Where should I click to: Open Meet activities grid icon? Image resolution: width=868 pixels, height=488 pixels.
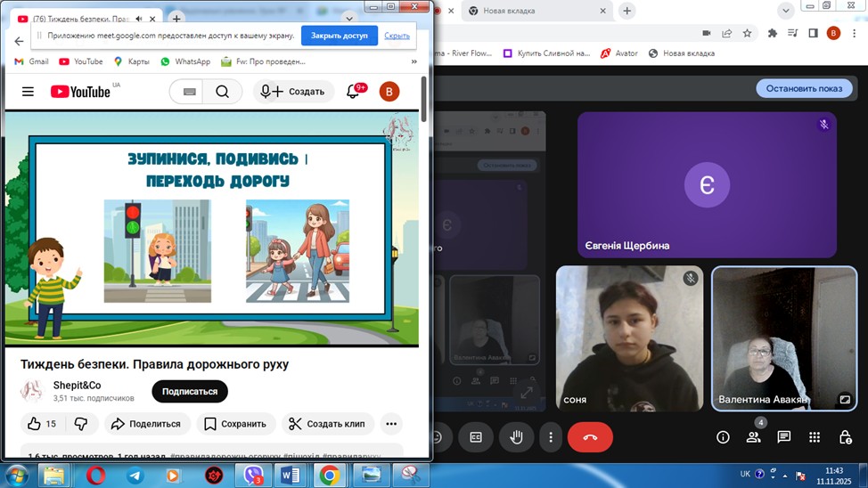(815, 437)
